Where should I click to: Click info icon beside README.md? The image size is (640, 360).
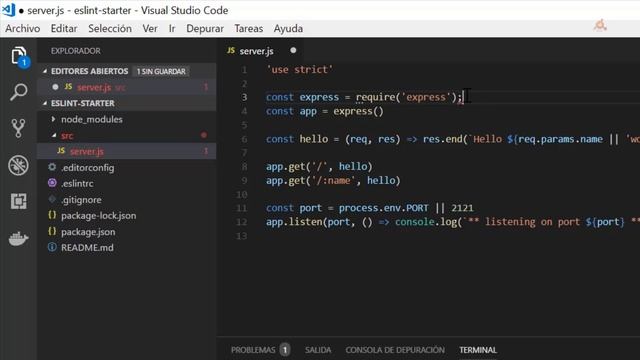click(x=52, y=247)
